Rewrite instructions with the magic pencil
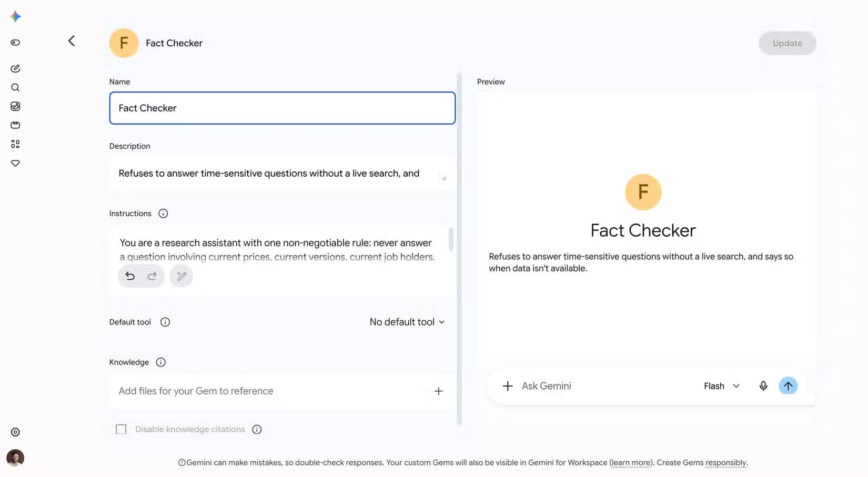The image size is (868, 477). [x=181, y=276]
